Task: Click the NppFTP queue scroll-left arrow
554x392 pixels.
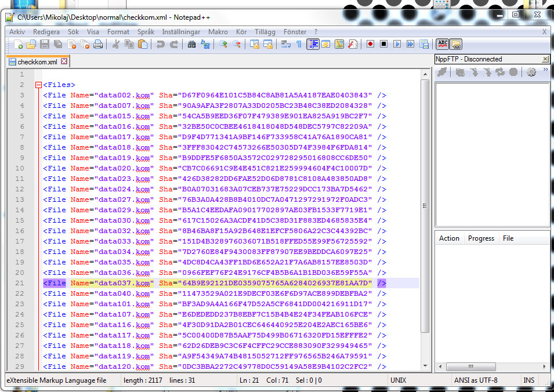Action: coord(440,366)
